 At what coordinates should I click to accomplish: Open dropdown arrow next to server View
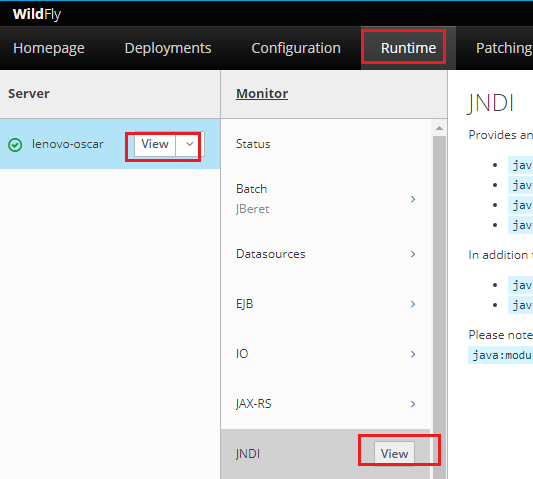point(190,144)
